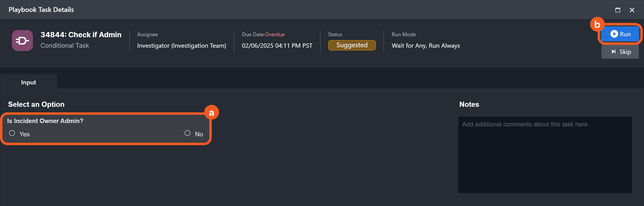
Task: Click into the Notes comments text area
Action: tap(545, 155)
